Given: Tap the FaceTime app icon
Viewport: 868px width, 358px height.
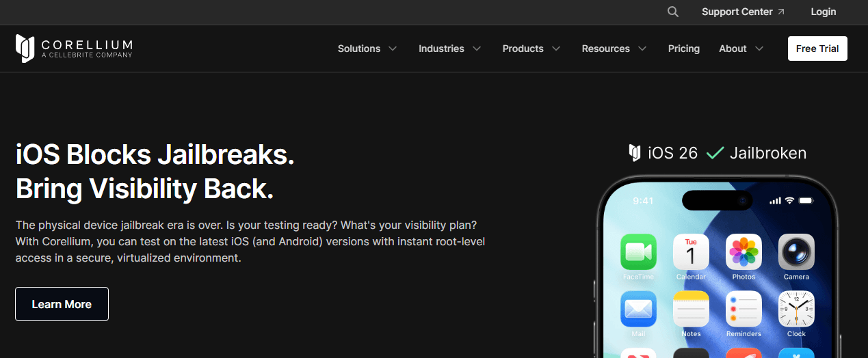Looking at the screenshot, I should 638,251.
